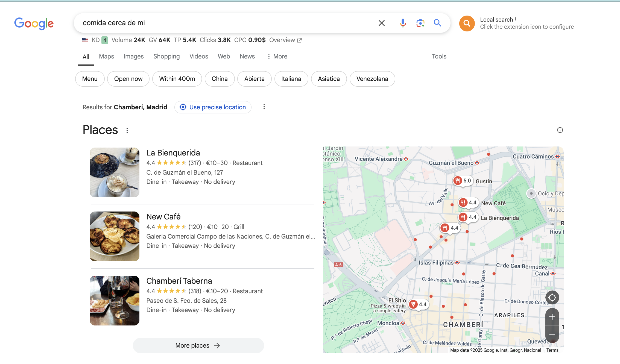Toggle the Within 400m filter chip
Image resolution: width=620 pixels, height=364 pixels.
click(177, 79)
